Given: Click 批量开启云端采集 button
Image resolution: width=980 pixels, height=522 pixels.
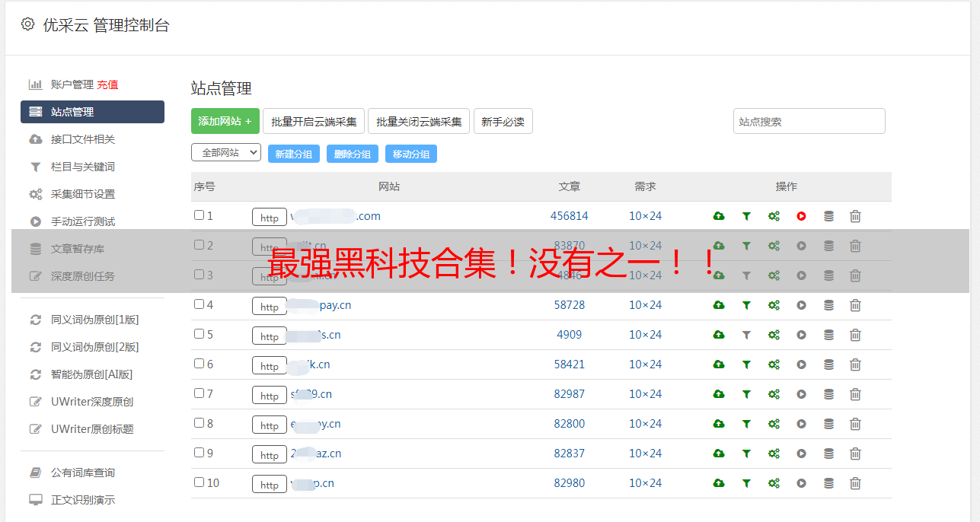Looking at the screenshot, I should 314,121.
